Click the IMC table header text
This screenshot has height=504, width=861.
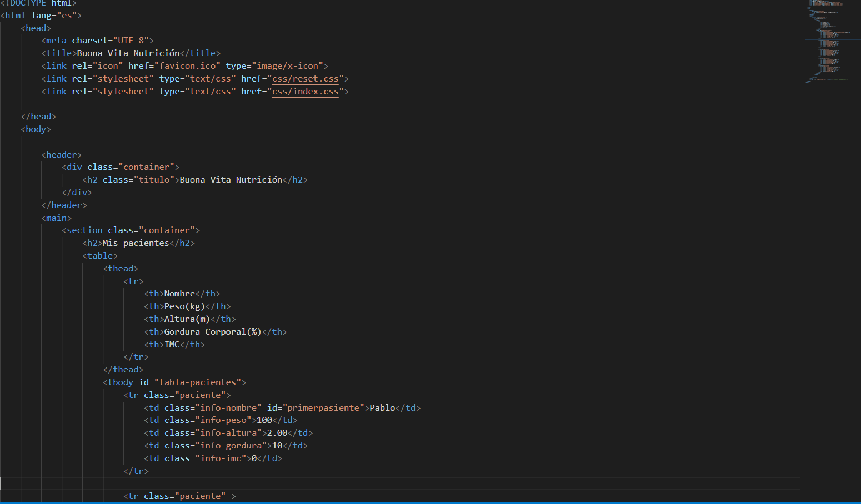coord(172,345)
